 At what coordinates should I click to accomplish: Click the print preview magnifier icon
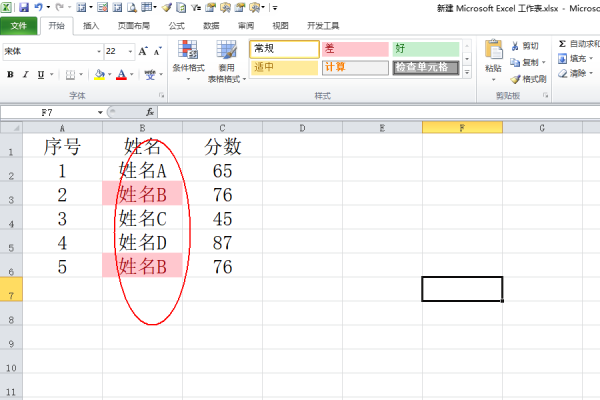click(x=132, y=7)
